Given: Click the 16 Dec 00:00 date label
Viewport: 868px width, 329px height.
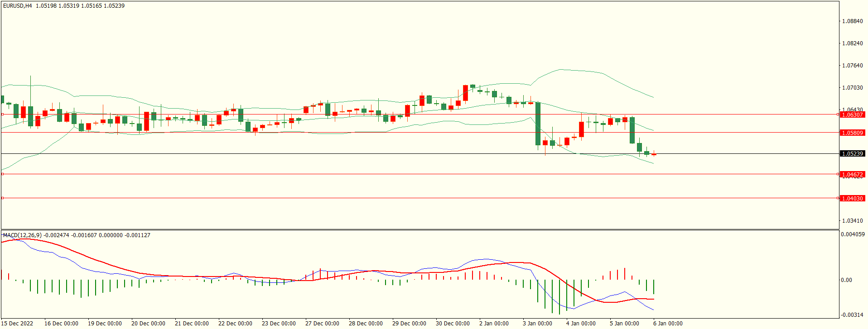Looking at the screenshot, I should coord(61,324).
